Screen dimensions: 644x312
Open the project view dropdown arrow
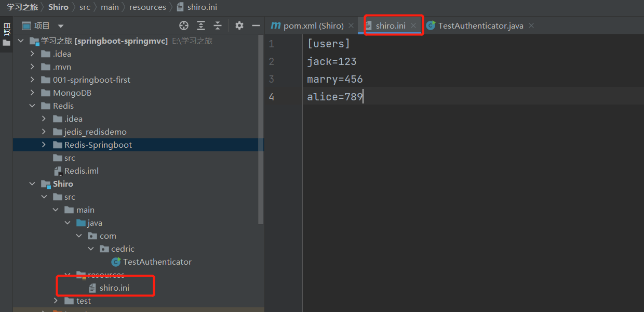[61, 26]
